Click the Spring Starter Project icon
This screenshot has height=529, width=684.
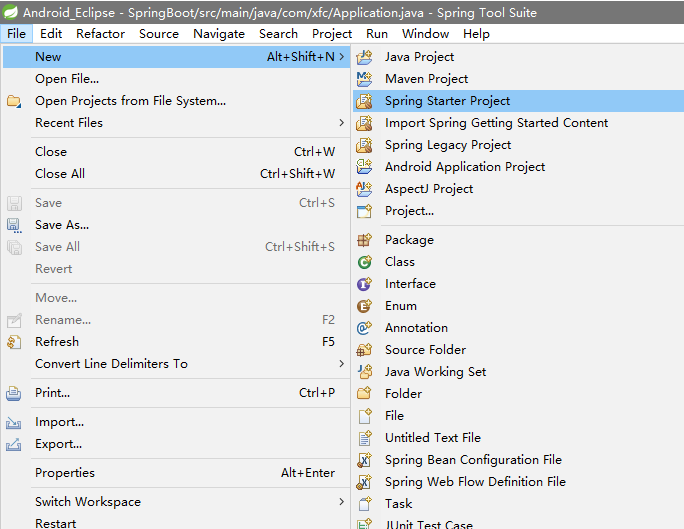click(x=364, y=101)
